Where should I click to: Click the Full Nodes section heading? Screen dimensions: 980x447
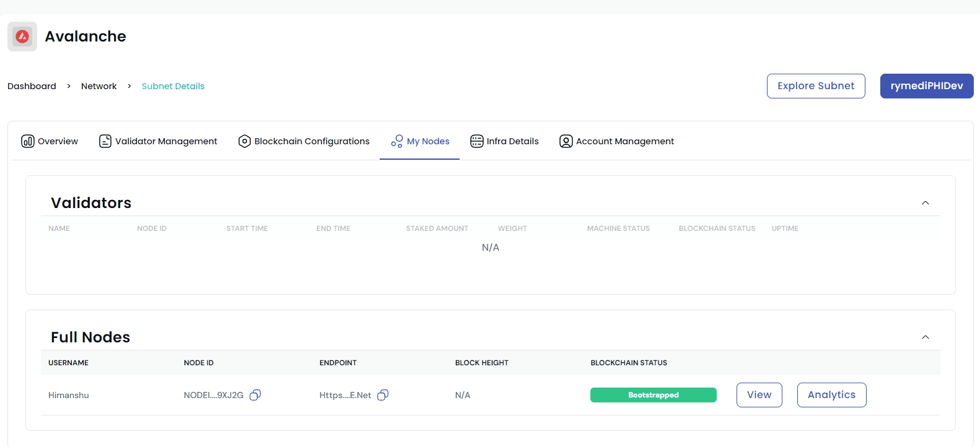90,337
